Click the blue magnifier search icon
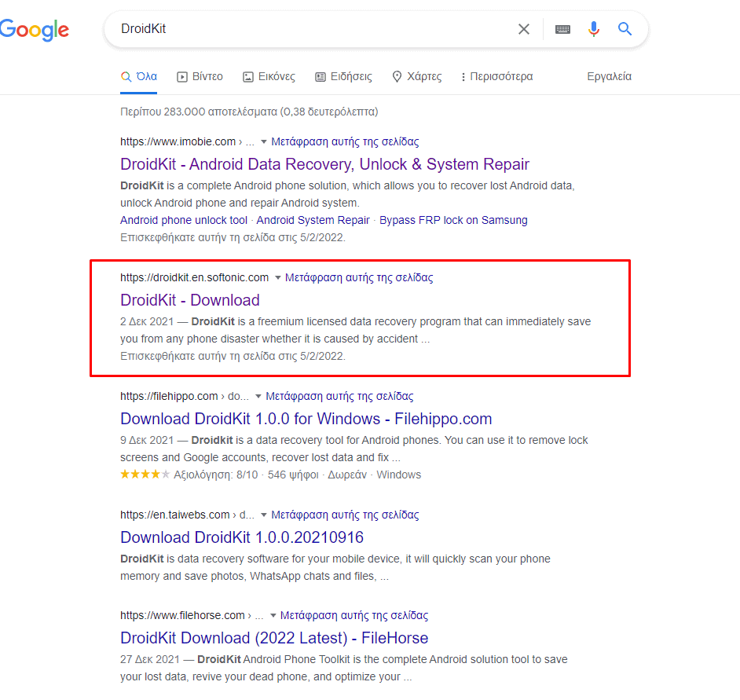The image size is (740, 700). tap(625, 29)
